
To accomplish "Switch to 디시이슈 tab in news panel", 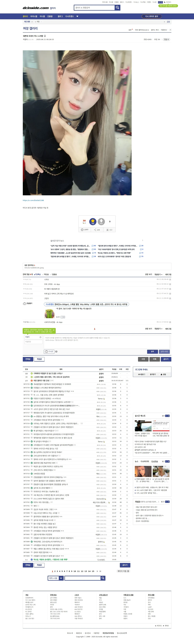I will [155, 461].
